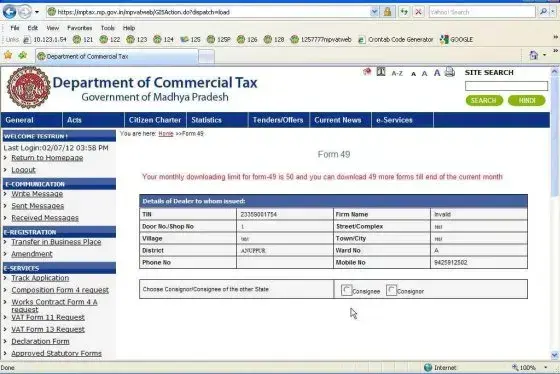The image size is (560, 374).
Task: Set the smallest font size A
Action: (413, 74)
